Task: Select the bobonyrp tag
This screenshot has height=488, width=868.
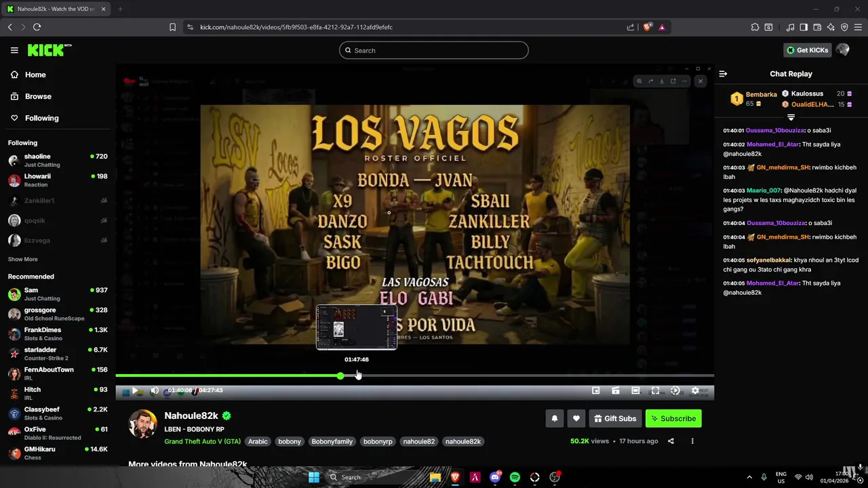Action: (x=378, y=441)
